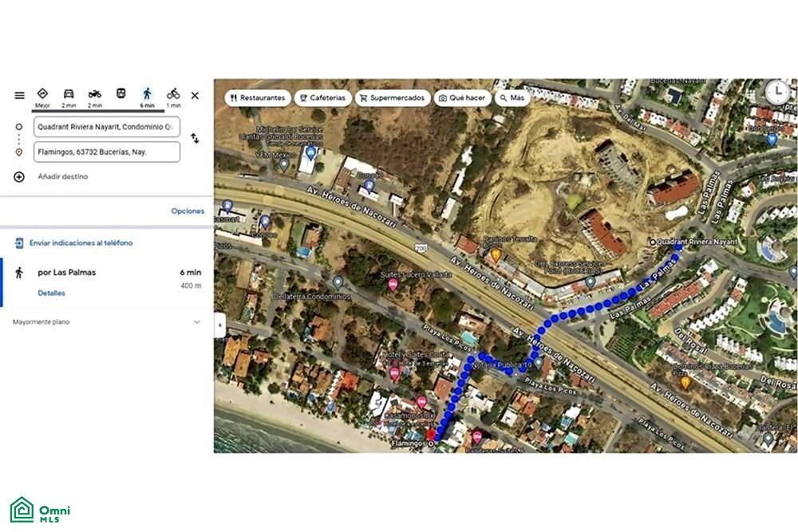
Task: Filter map by Restaurantes
Action: coord(258,97)
